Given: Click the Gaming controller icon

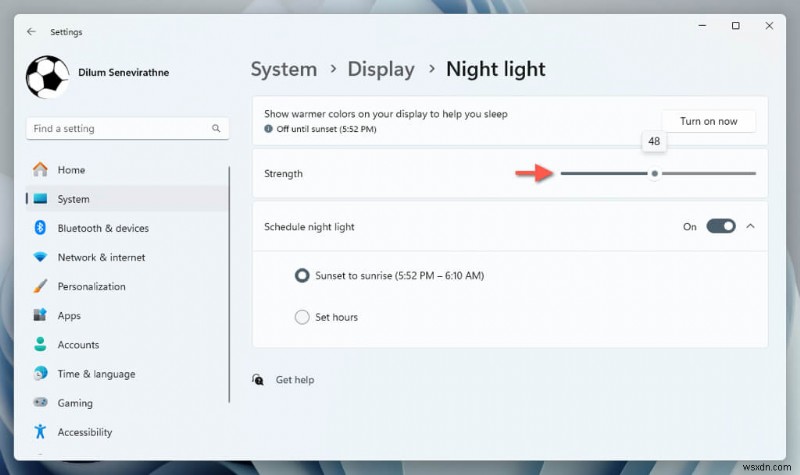Looking at the screenshot, I should [x=40, y=403].
